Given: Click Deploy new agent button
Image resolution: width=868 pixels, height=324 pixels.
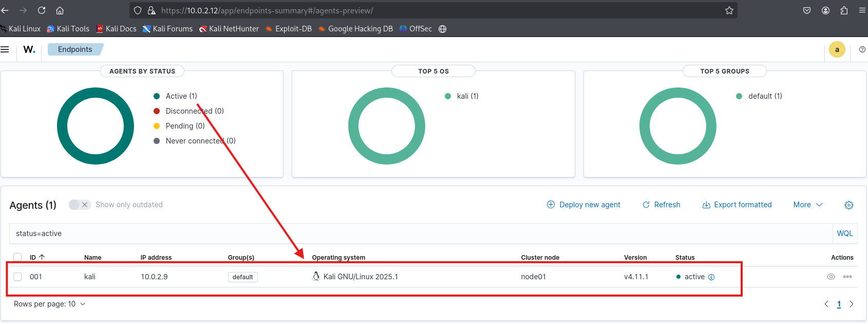Looking at the screenshot, I should 583,205.
